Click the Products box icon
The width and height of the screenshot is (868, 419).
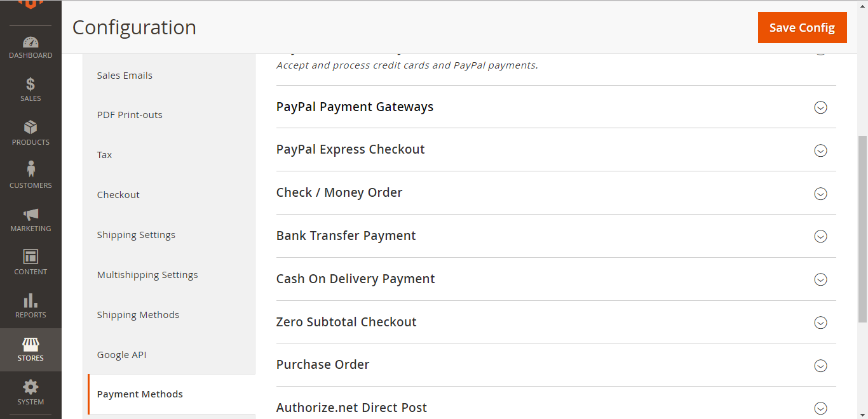click(31, 127)
